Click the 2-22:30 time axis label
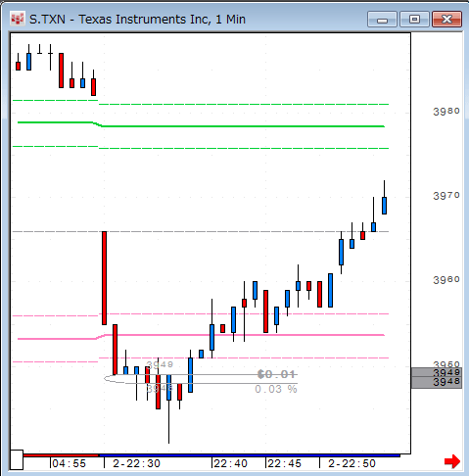The width and height of the screenshot is (469, 476). (x=136, y=463)
